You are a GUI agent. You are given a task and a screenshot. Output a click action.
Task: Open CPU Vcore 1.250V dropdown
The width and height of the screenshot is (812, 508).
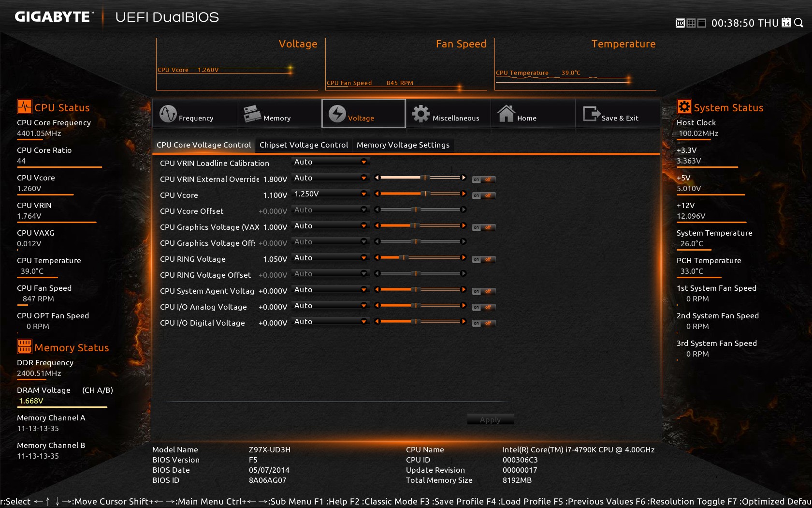[331, 194]
